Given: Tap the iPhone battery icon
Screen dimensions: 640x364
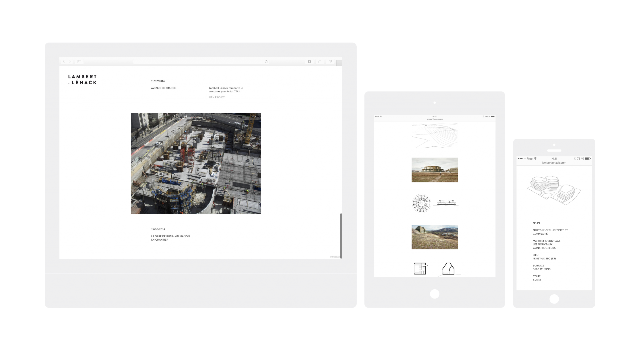Looking at the screenshot, I should pyautogui.click(x=588, y=159).
